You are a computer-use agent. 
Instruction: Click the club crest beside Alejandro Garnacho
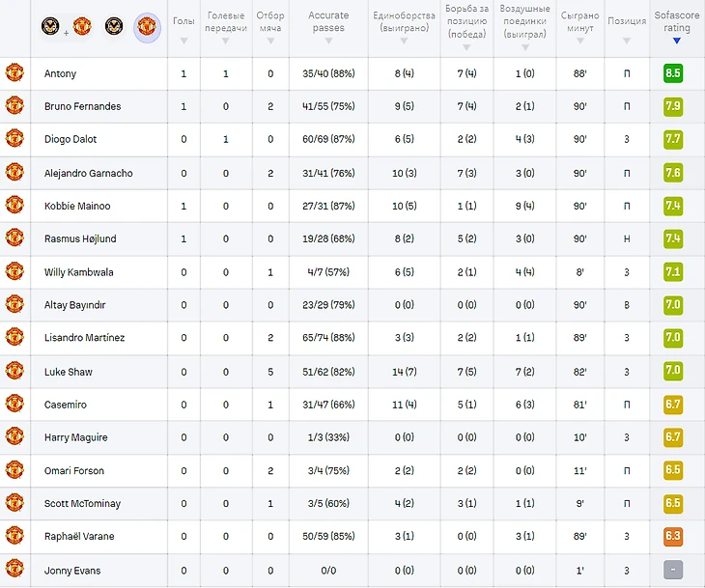point(14,173)
